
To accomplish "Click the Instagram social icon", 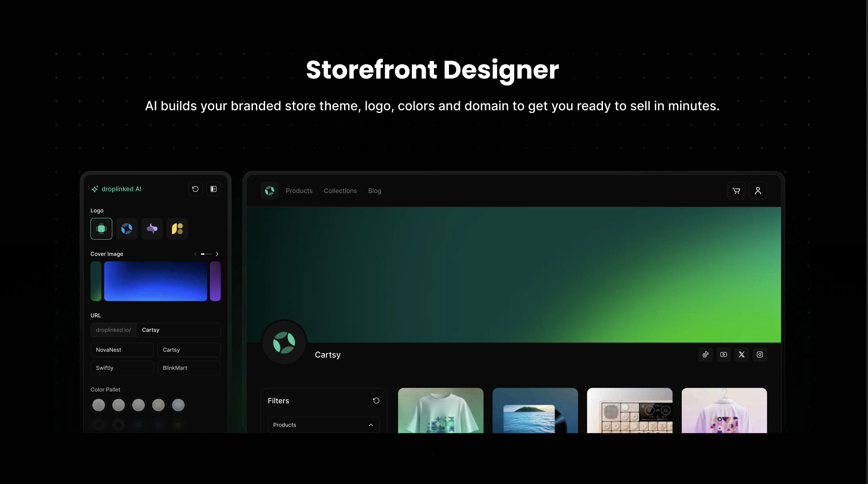I will [760, 355].
